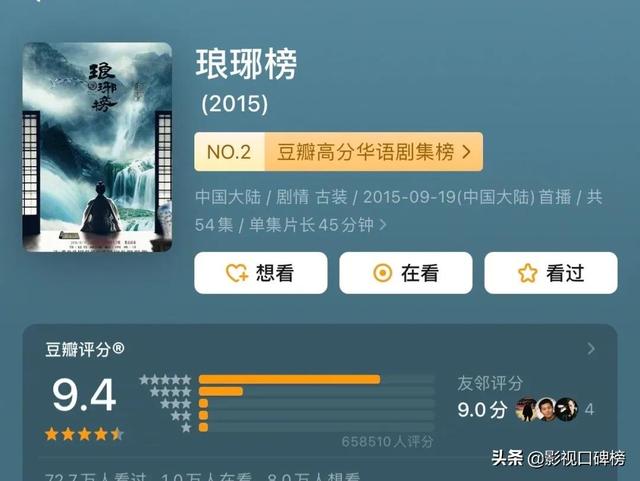This screenshot has width=640, height=481.
Task: Open the 友邻评分 section
Action: [490, 383]
